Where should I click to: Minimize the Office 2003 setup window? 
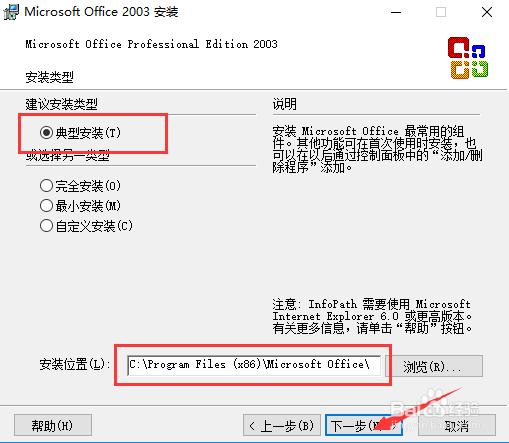[396, 13]
